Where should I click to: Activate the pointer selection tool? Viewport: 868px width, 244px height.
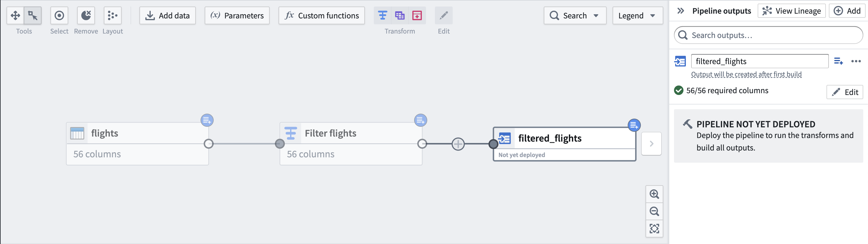pyautogui.click(x=33, y=15)
